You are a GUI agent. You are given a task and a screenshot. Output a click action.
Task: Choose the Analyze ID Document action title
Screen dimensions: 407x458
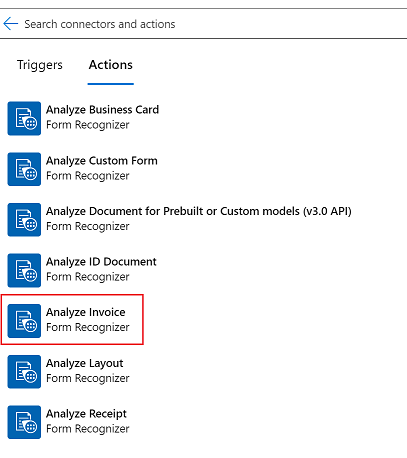101,262
